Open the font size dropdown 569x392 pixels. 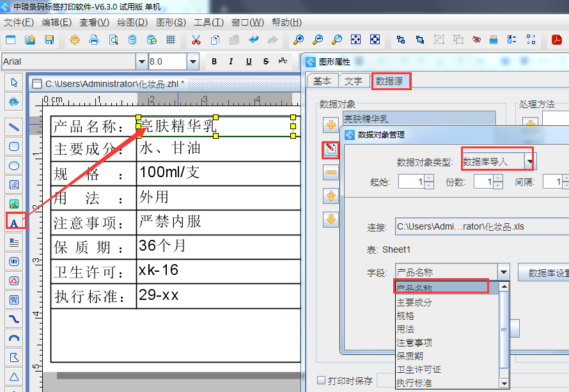[x=194, y=61]
